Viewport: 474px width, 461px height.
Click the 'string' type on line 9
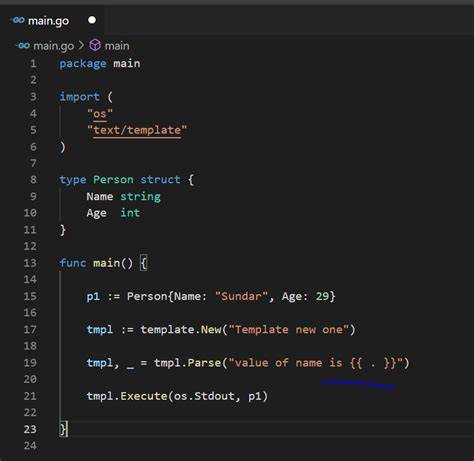click(x=140, y=197)
